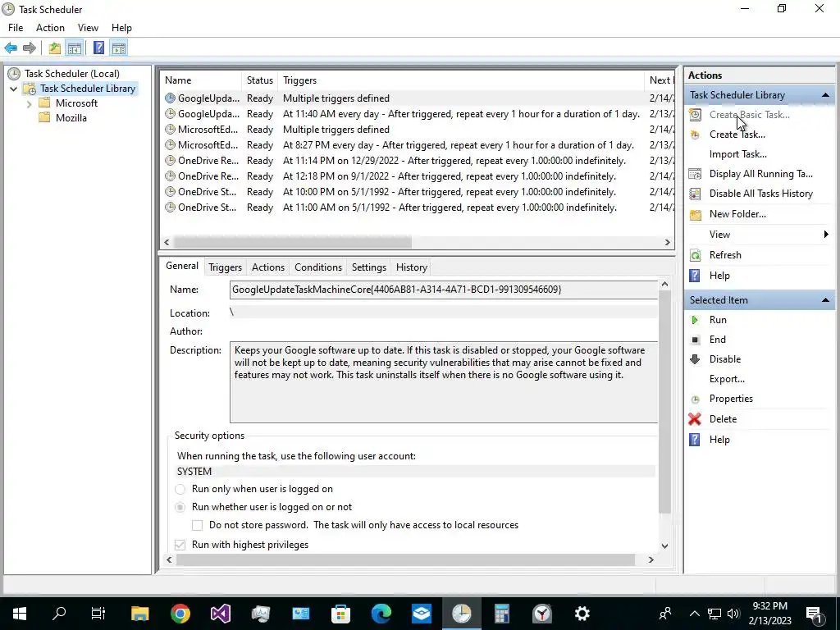
Task: Toggle the Show/Hide Console Tree toolbar icon
Action: pyautogui.click(x=75, y=48)
